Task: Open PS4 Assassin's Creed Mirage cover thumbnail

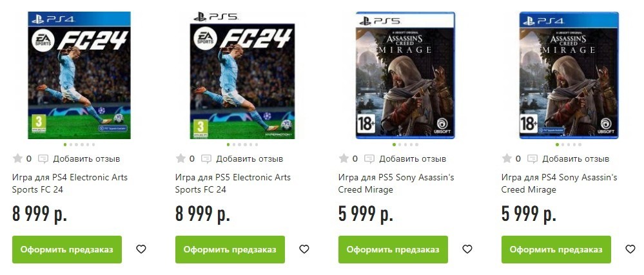Action: coord(569,75)
